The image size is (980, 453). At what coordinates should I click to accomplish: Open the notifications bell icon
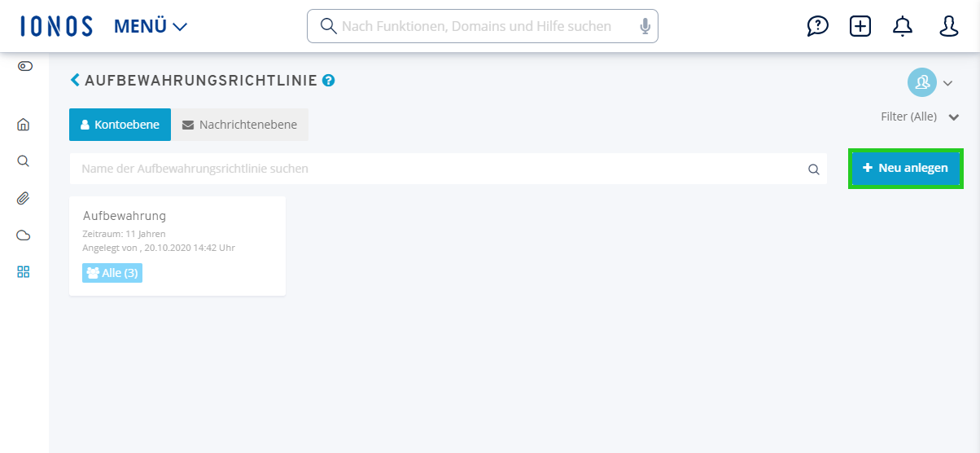point(903,26)
